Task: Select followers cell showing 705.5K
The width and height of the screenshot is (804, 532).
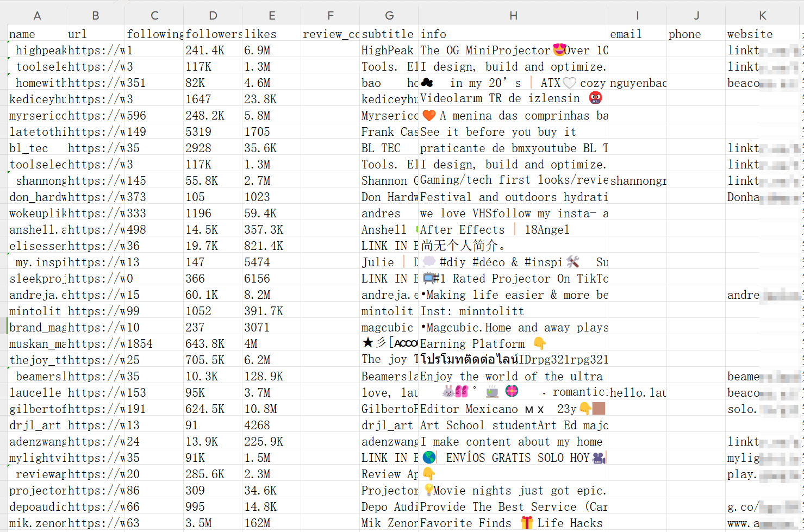Action: pos(213,360)
